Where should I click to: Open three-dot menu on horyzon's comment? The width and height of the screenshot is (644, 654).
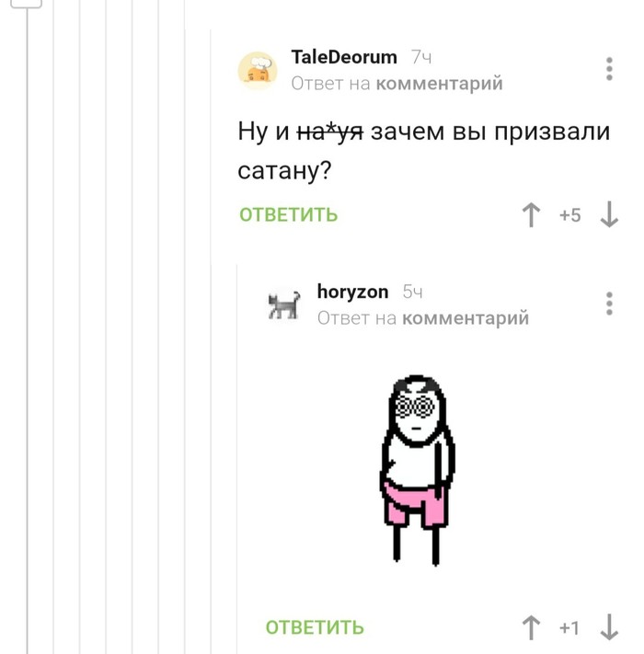(609, 304)
